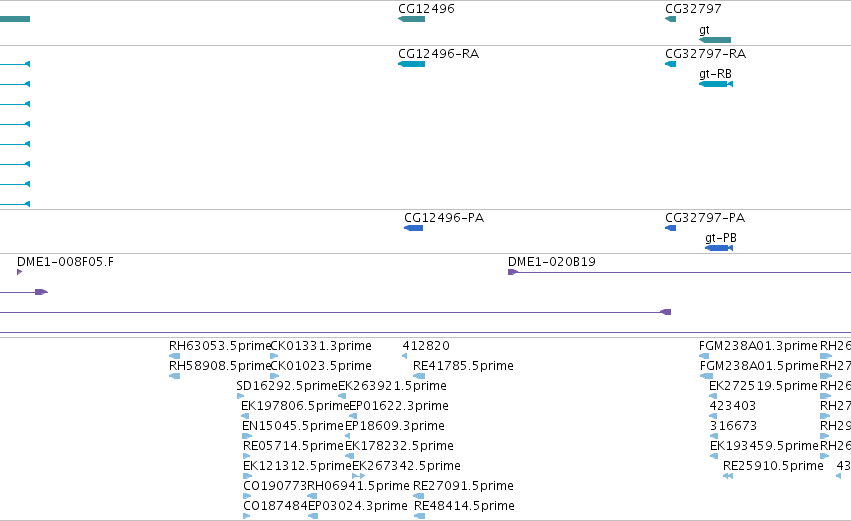The height and width of the screenshot is (521, 851).
Task: Click the EK267342.5prime EST label
Action: pyautogui.click(x=407, y=466)
